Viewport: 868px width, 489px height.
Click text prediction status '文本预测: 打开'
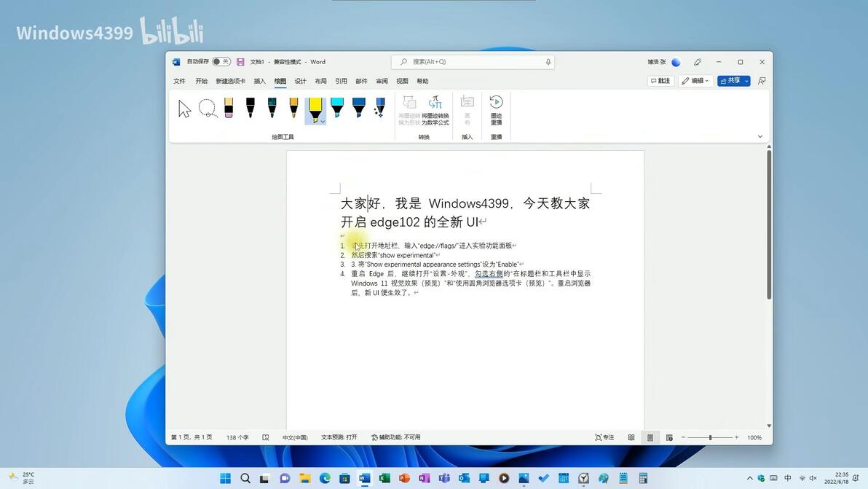(339, 437)
